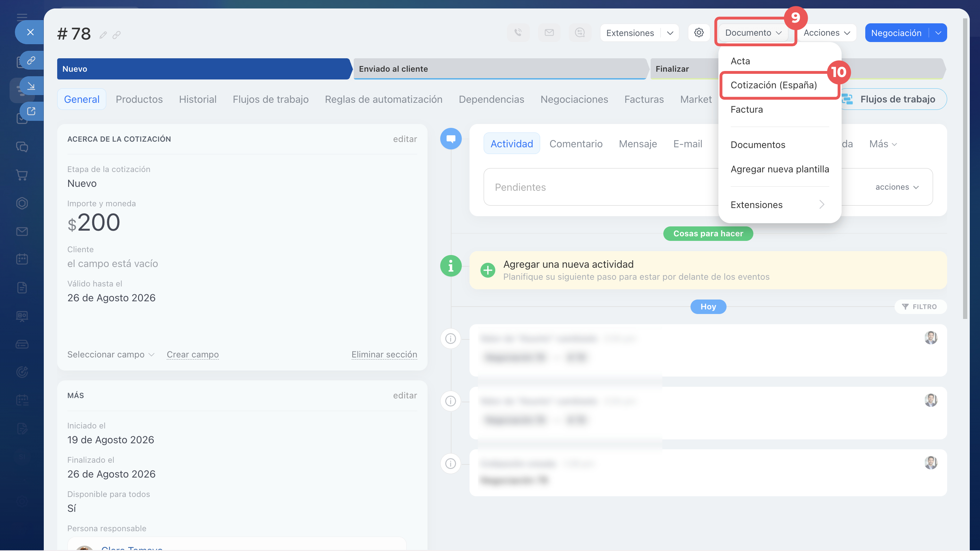Select the Mensaje tab
The width and height of the screenshot is (980, 551).
point(638,144)
